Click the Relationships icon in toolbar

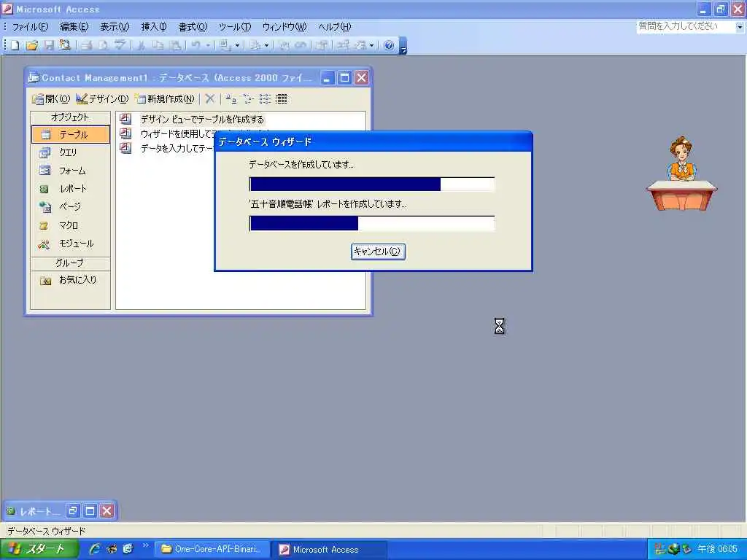[x=343, y=45]
